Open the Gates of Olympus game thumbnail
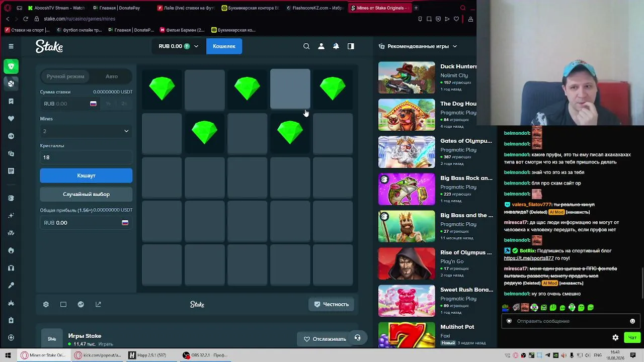The image size is (644, 362). [x=407, y=152]
